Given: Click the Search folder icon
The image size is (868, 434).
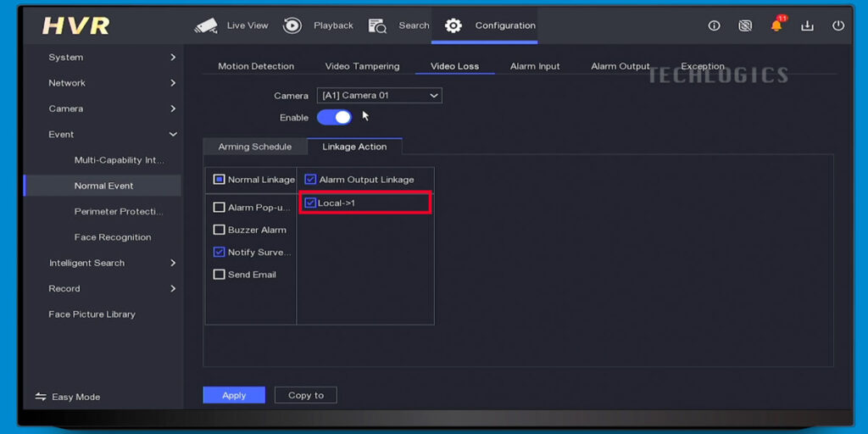Looking at the screenshot, I should (377, 25).
